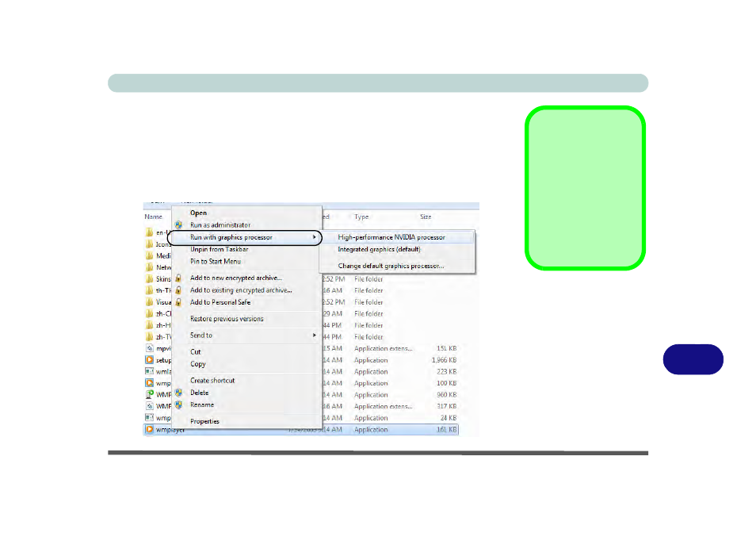Sort by the Name column header
Screen dimensions: 756x533
tap(153, 217)
